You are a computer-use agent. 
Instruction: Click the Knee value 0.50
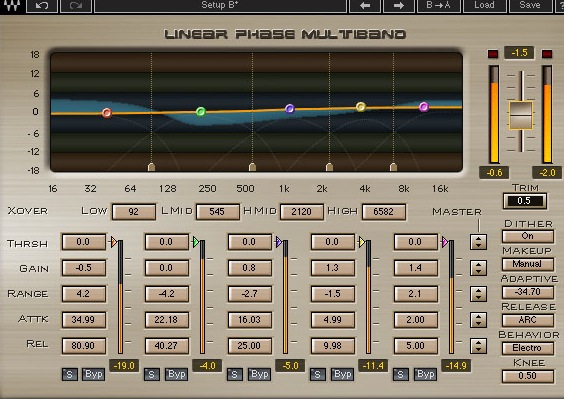coord(528,376)
